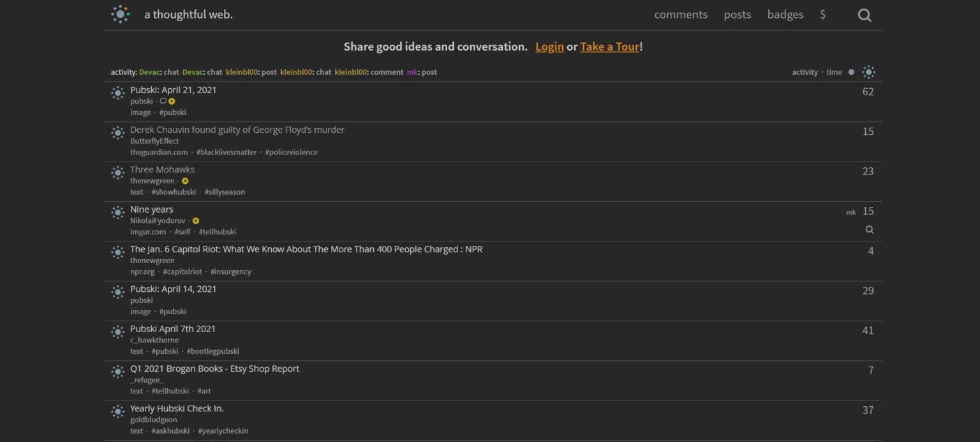
Task: Click the Hubski wheel logo in the header
Action: click(x=120, y=14)
